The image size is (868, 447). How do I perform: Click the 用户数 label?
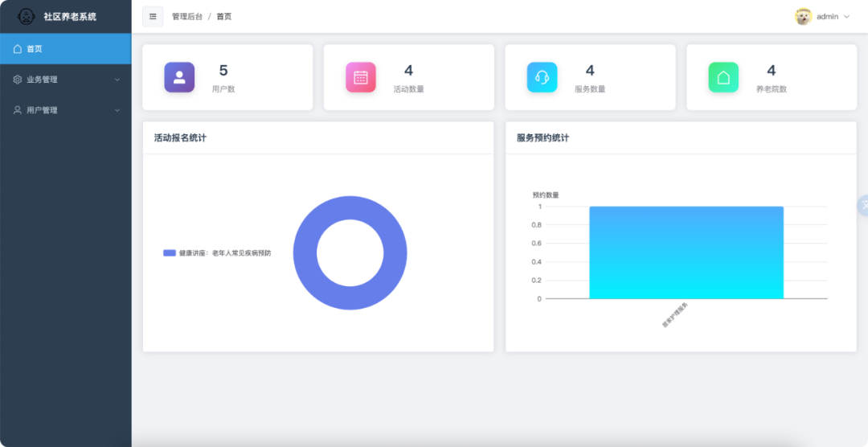[x=223, y=88]
